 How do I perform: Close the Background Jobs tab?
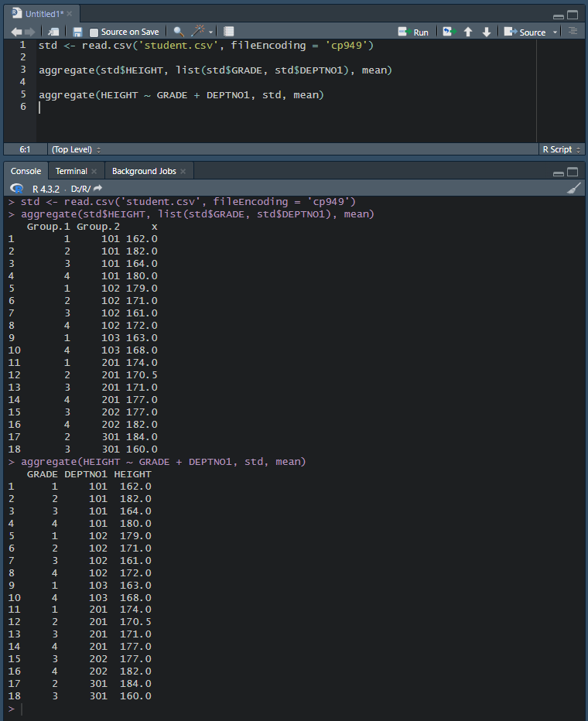pyautogui.click(x=183, y=171)
